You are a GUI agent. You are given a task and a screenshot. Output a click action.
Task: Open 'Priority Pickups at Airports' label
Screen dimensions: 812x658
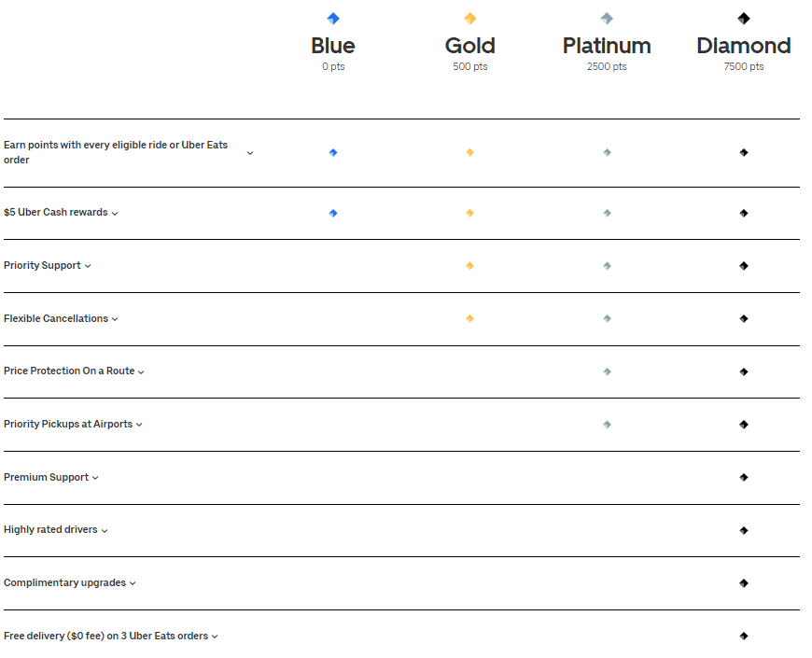[68, 424]
